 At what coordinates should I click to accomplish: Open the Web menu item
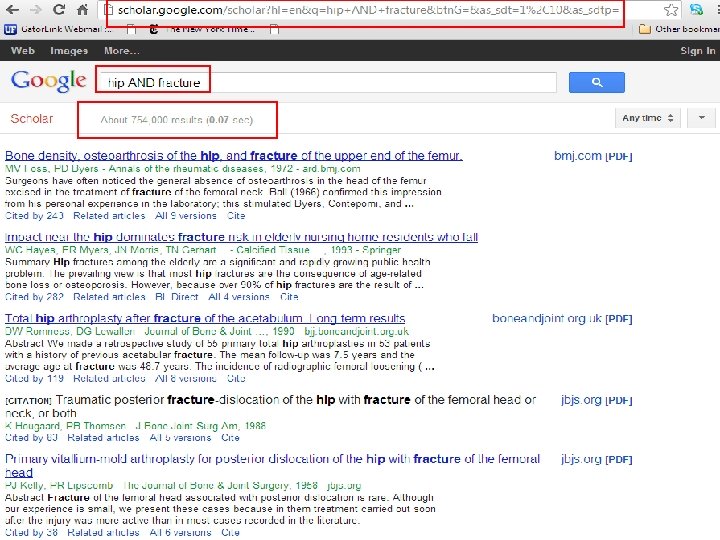point(22,51)
